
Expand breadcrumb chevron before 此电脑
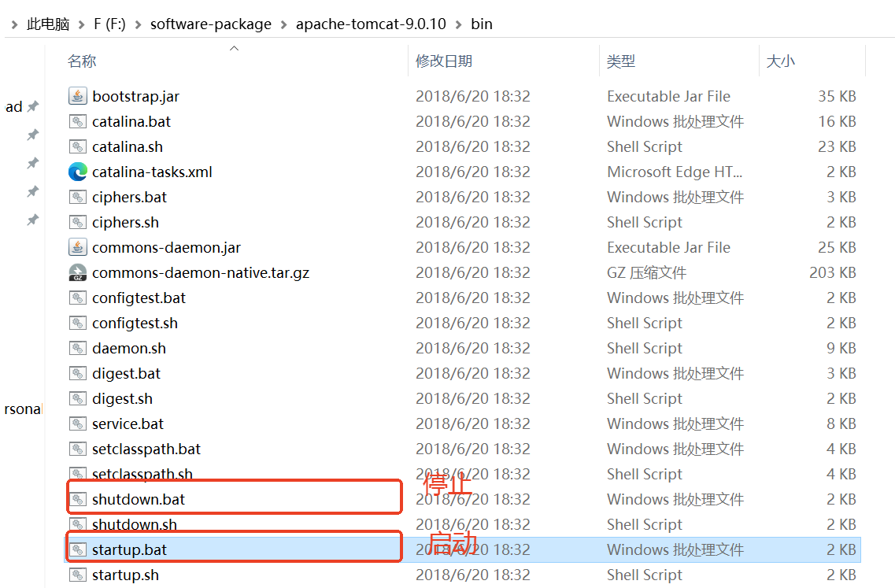click(x=14, y=24)
